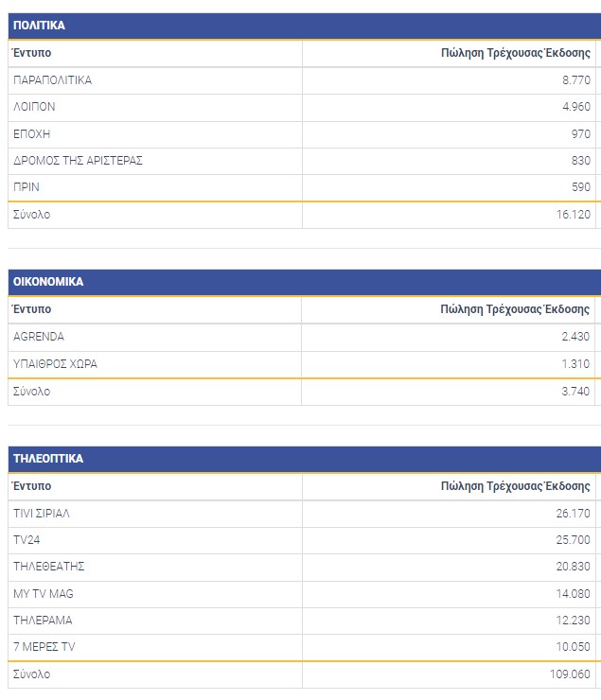Screen dimensions: 601x700
Task: Click the TV24 magazine name
Action: pos(28,540)
